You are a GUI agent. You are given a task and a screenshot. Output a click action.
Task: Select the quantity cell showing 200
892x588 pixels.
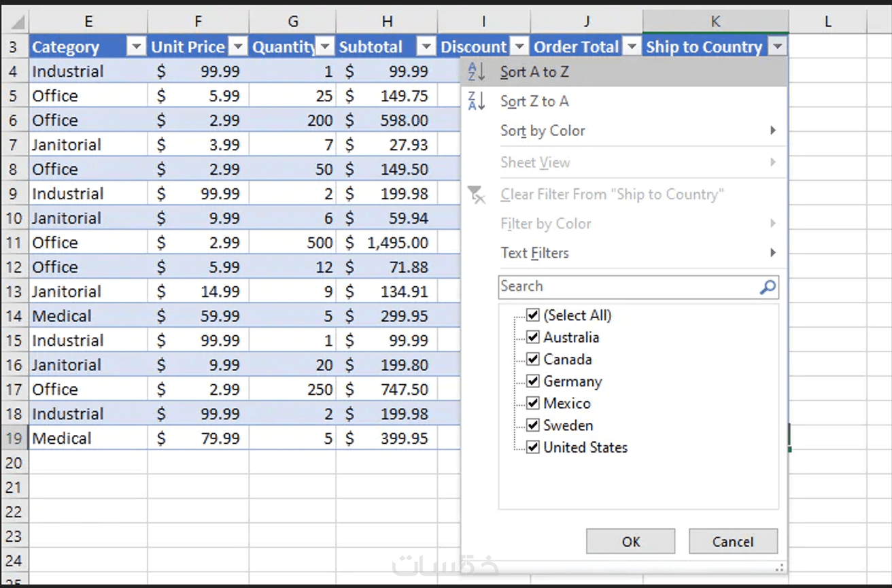[293, 120]
